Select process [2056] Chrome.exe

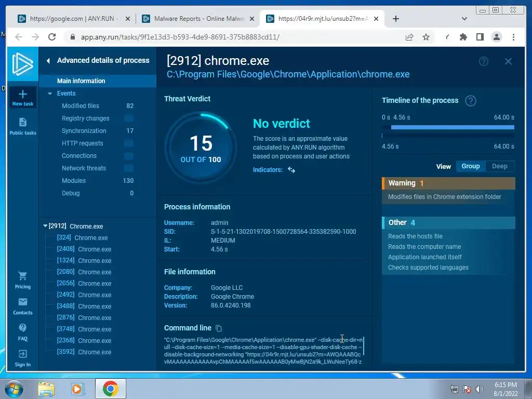84,283
